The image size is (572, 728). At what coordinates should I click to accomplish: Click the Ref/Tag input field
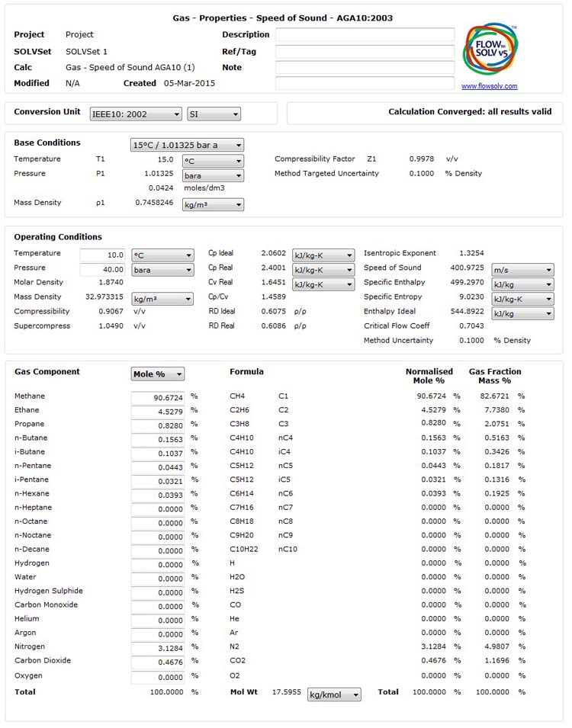pyautogui.click(x=365, y=51)
